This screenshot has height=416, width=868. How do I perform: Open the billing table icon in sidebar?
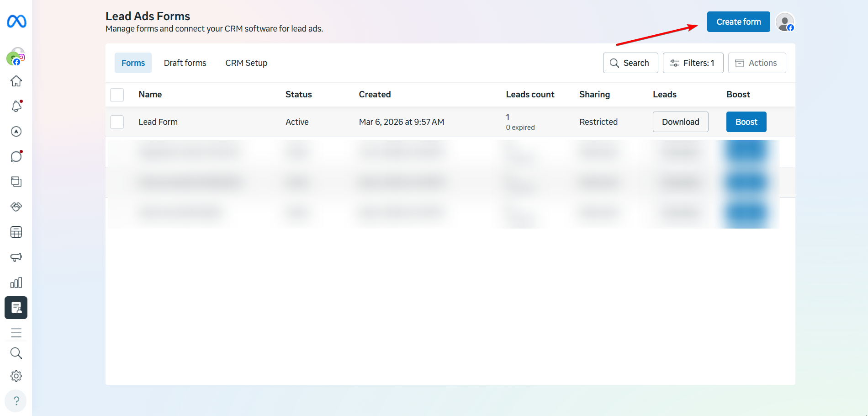click(x=16, y=232)
